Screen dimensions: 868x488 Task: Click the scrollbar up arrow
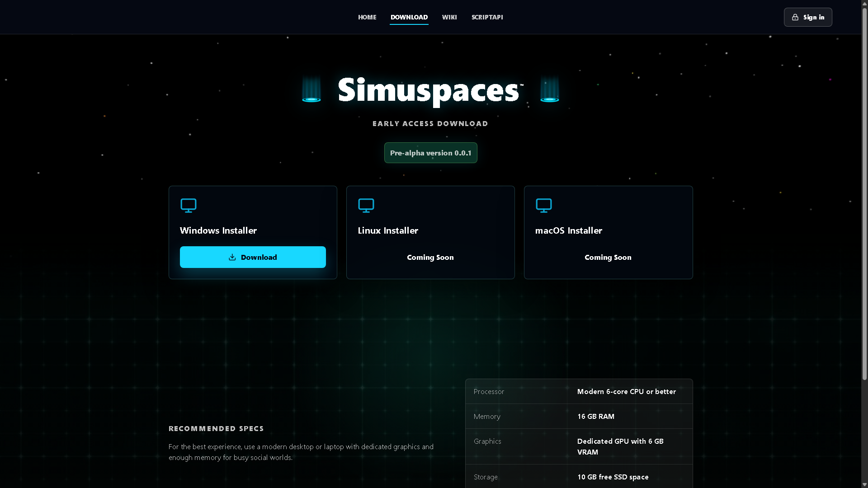[x=864, y=3]
